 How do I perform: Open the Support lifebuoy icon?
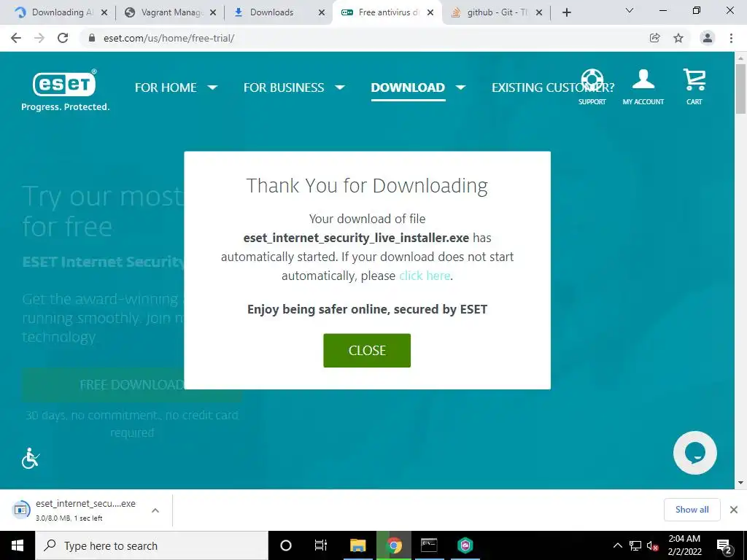pos(592,86)
